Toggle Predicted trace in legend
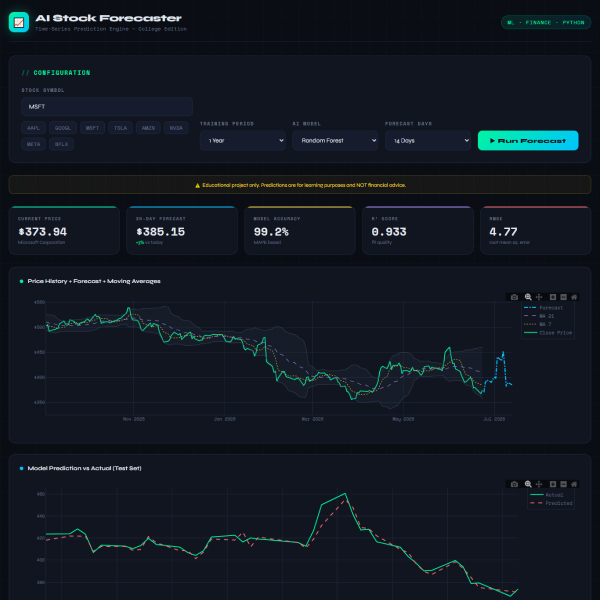The height and width of the screenshot is (600, 600). [551, 503]
